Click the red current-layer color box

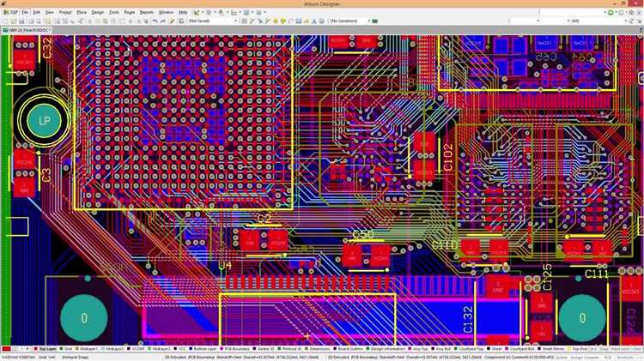click(6, 349)
